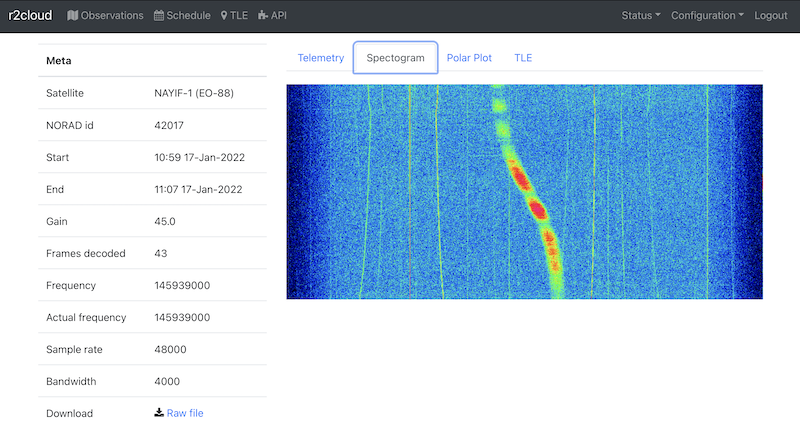Click the map marker icon in navbar
Image resolution: width=800 pixels, height=435 pixels.
pos(224,16)
